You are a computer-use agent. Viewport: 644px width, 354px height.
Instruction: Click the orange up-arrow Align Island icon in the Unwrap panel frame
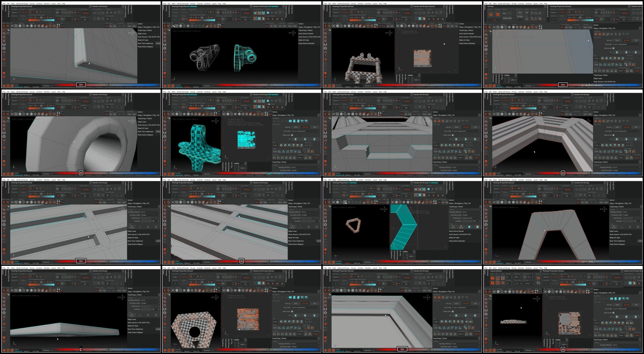point(634,65)
